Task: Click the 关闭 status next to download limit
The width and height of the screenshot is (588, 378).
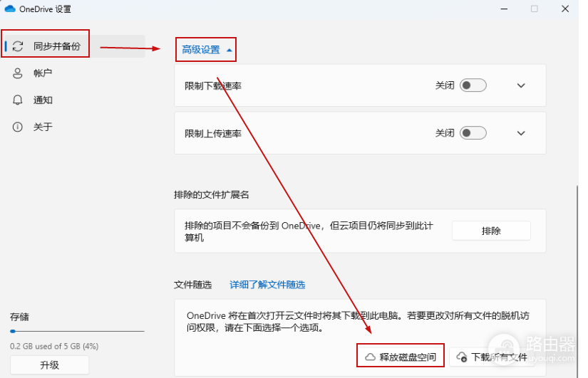Action: pyautogui.click(x=445, y=85)
